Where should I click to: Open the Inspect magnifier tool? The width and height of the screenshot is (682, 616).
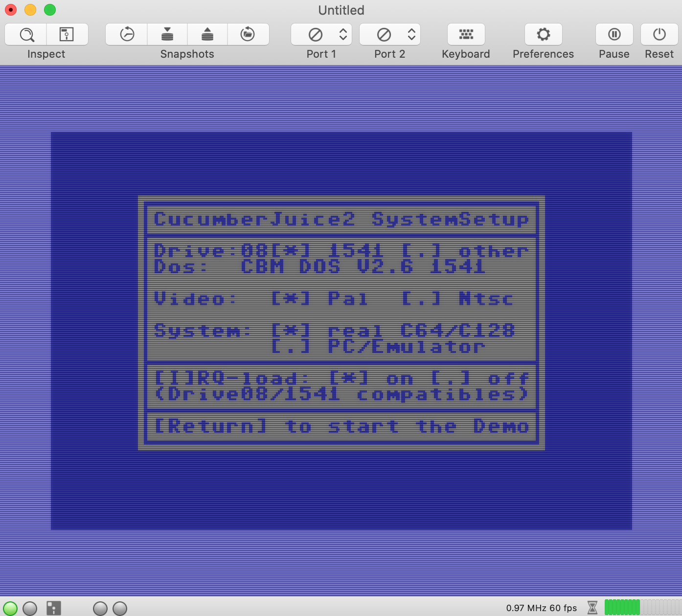click(26, 34)
